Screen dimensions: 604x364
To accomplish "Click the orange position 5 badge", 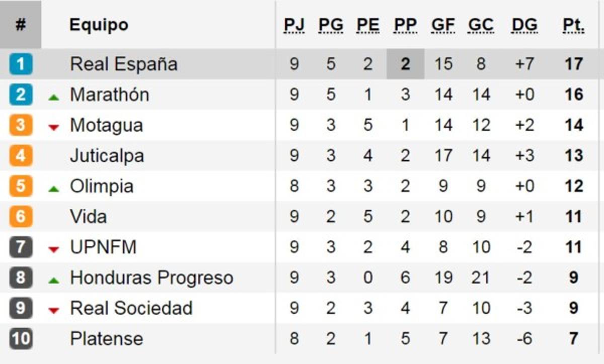I will (21, 186).
